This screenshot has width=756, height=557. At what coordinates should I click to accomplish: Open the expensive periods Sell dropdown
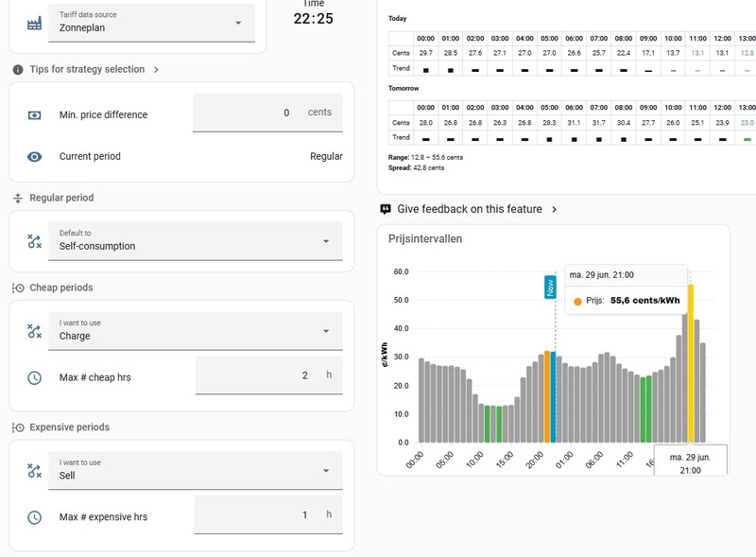coord(196,470)
